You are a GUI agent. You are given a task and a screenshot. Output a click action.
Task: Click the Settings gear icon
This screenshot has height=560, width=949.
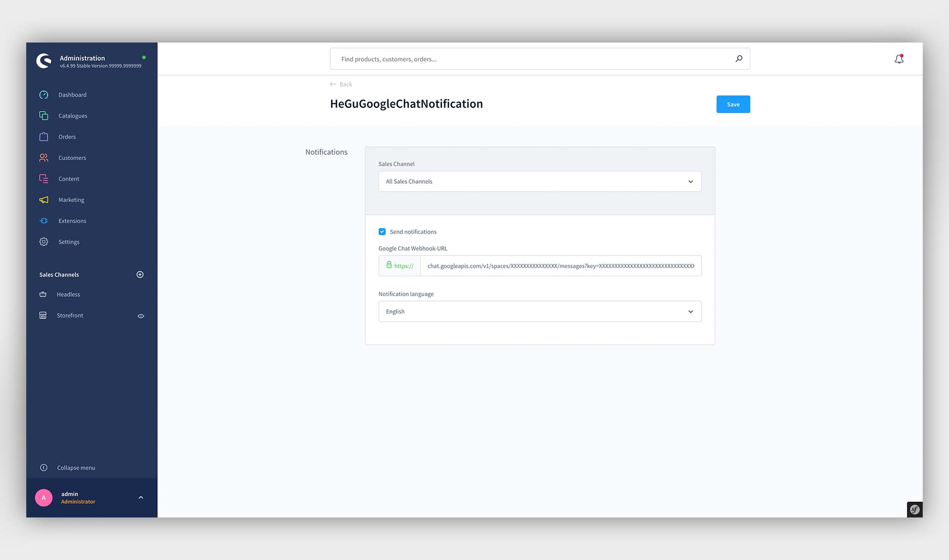point(43,242)
